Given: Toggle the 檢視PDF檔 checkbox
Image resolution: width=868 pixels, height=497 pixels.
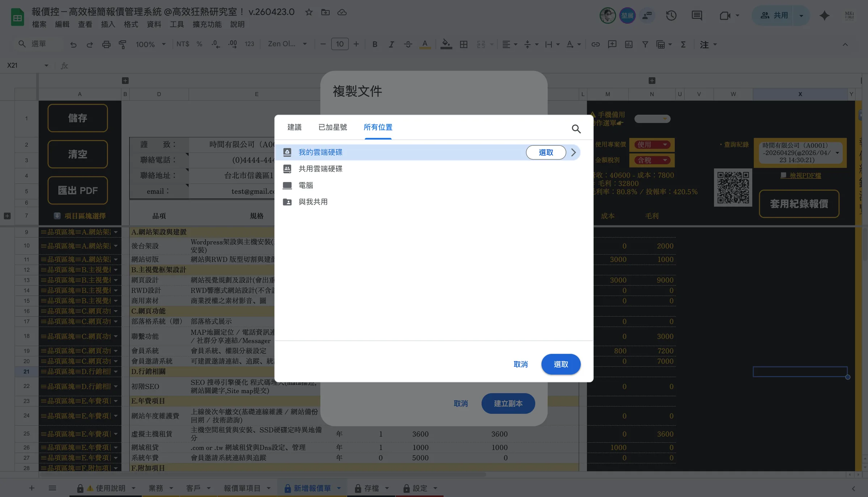Looking at the screenshot, I should (x=783, y=175).
